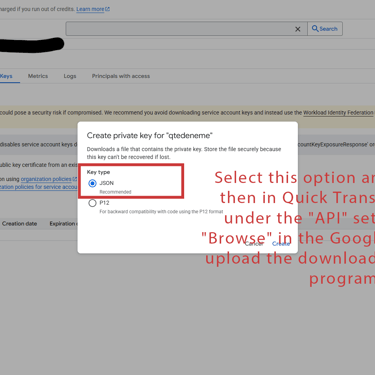The width and height of the screenshot is (375, 375).
Task: Click the Expiration column header
Action: pos(63,224)
